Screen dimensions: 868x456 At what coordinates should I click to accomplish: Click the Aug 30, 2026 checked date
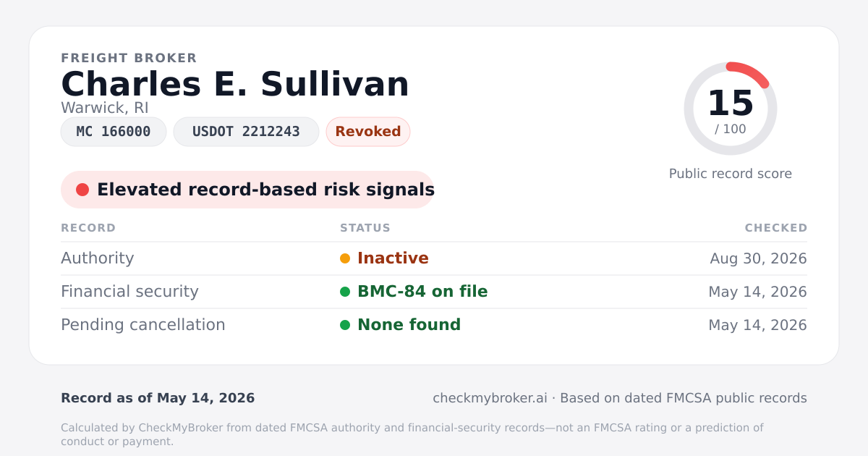[759, 258]
